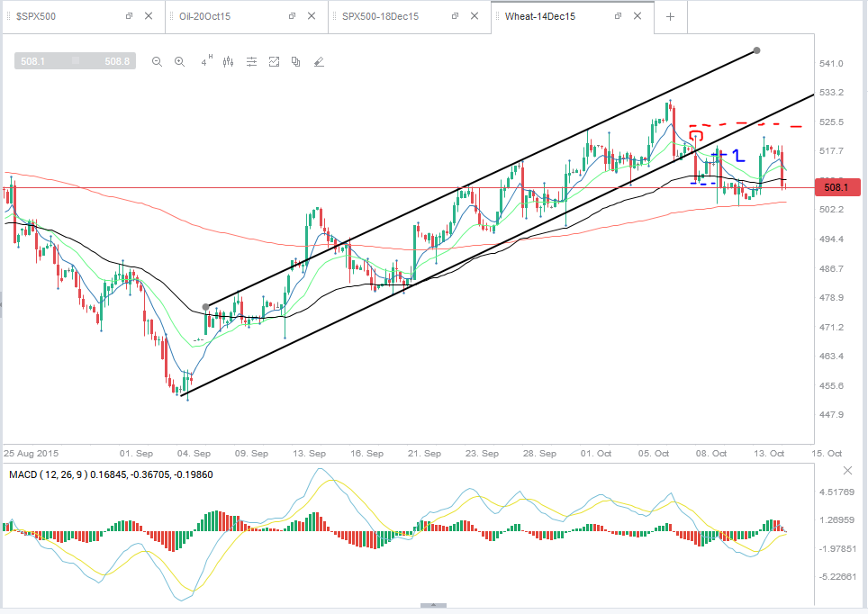Detach the $SPX500 tab window

tap(129, 16)
